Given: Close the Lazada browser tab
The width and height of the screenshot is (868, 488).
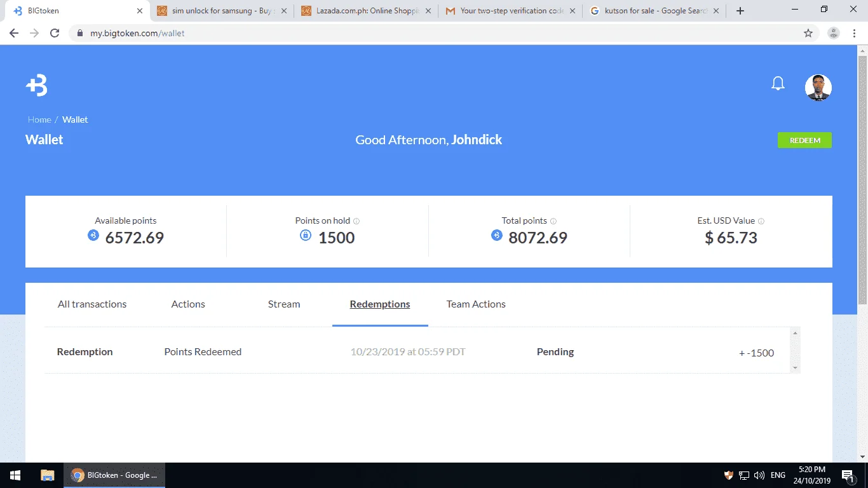Looking at the screenshot, I should click(428, 11).
